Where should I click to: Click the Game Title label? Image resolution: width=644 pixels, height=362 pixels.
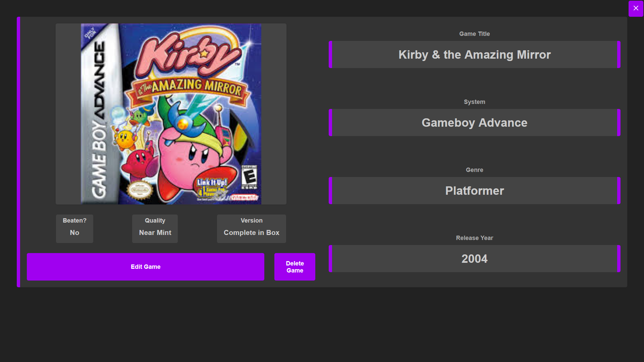click(475, 34)
